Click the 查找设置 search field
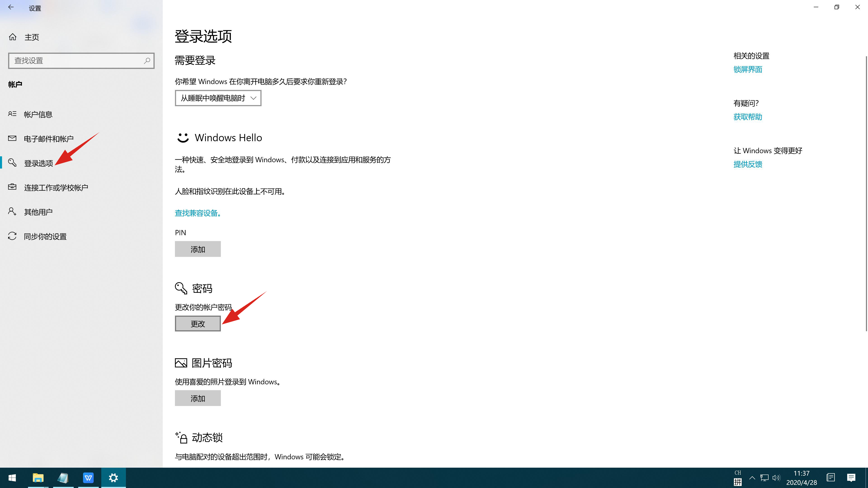The width and height of the screenshot is (868, 488). pyautogui.click(x=81, y=61)
